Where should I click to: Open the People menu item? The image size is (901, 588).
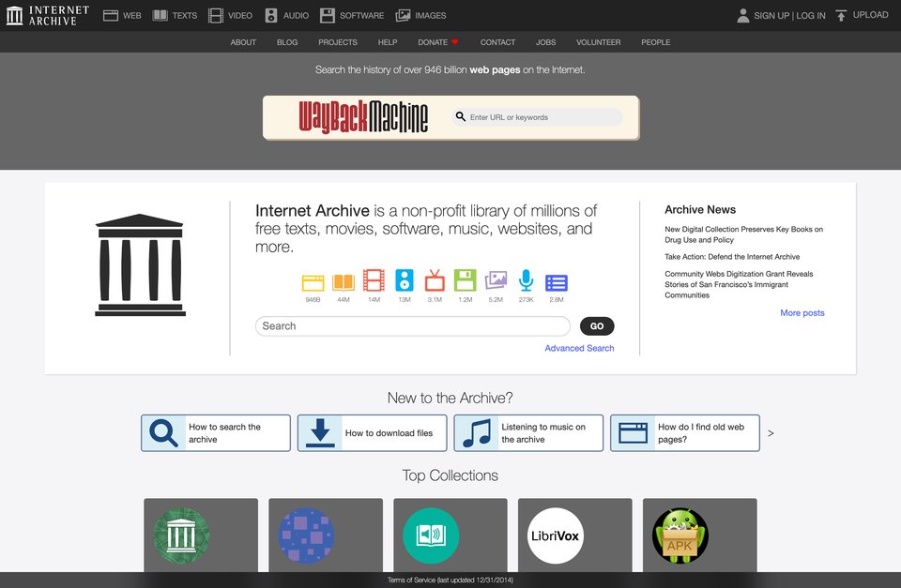(x=656, y=42)
